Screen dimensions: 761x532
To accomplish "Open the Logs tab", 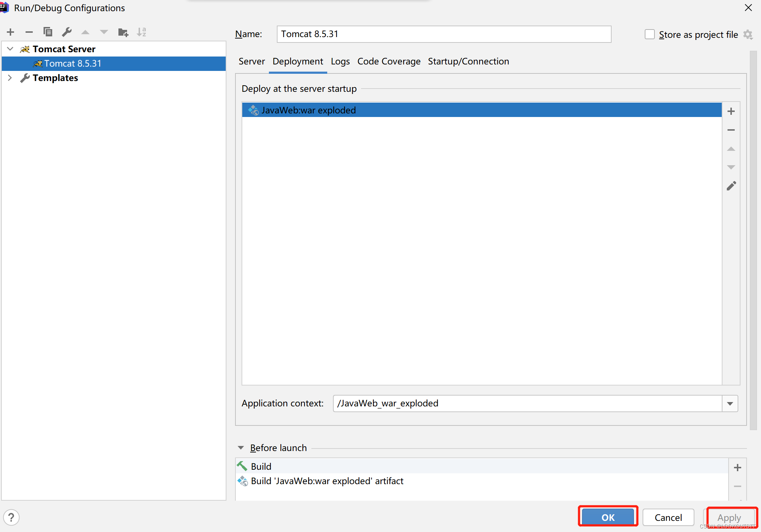I will coord(340,62).
